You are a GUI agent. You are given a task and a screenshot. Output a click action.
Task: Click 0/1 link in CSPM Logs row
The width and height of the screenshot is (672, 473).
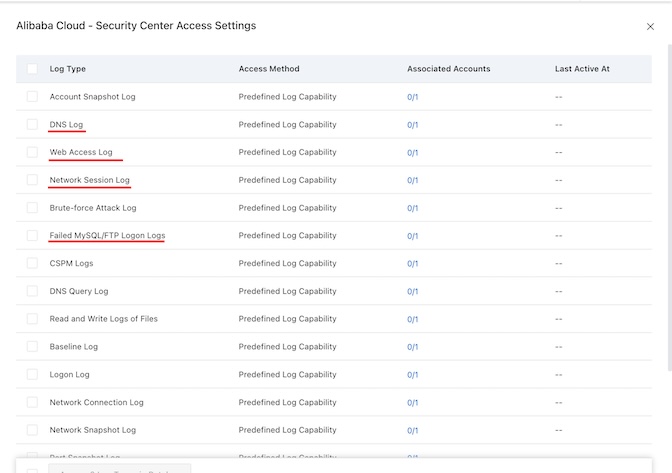pos(412,263)
